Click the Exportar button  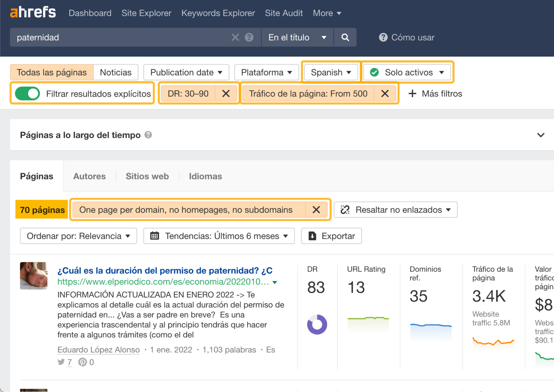pyautogui.click(x=331, y=236)
